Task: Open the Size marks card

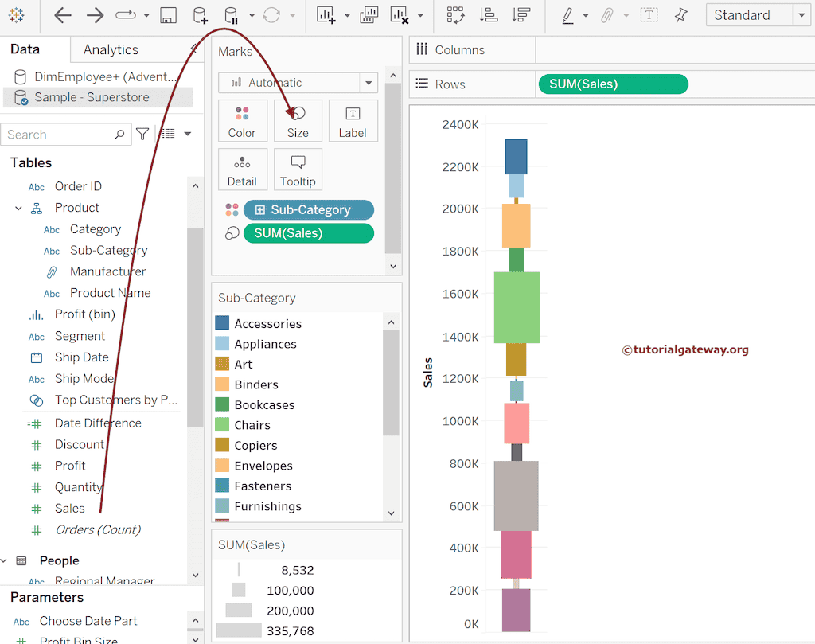Action: coord(298,121)
